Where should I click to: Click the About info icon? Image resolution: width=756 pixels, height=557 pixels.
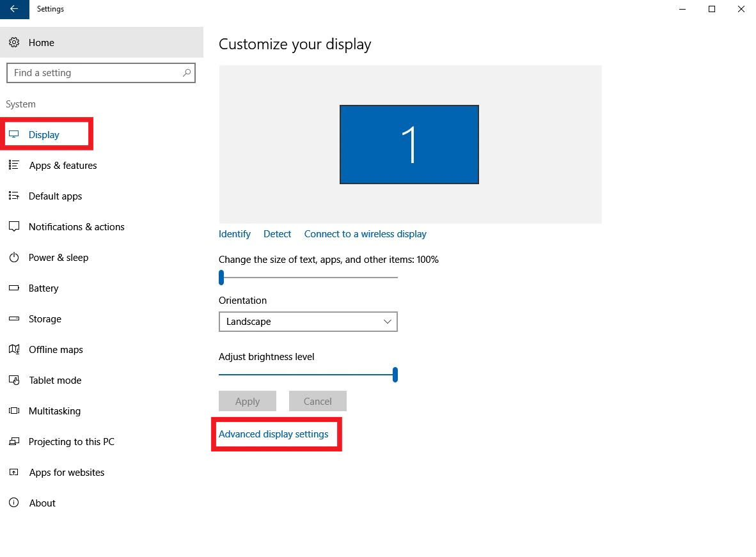[14, 503]
